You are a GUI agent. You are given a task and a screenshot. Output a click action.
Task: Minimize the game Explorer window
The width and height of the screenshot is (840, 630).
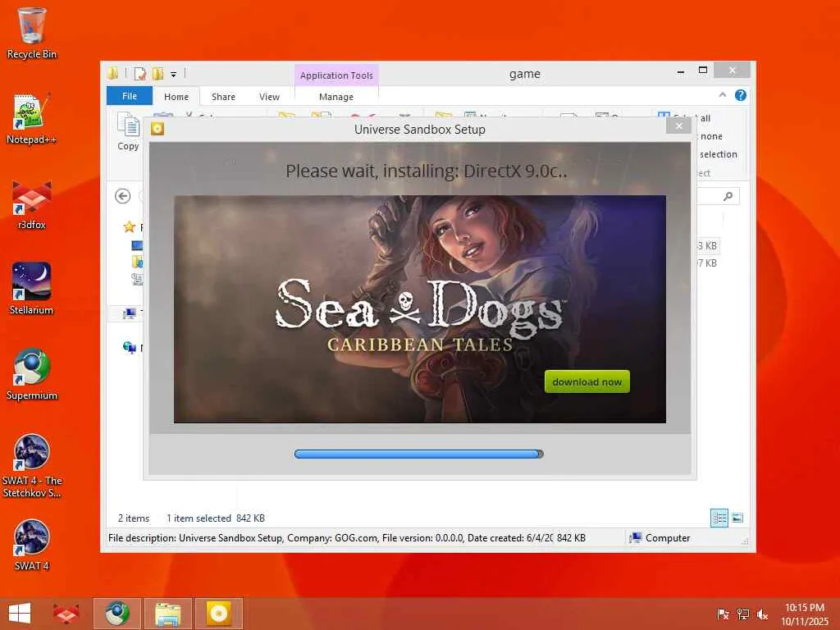[680, 71]
